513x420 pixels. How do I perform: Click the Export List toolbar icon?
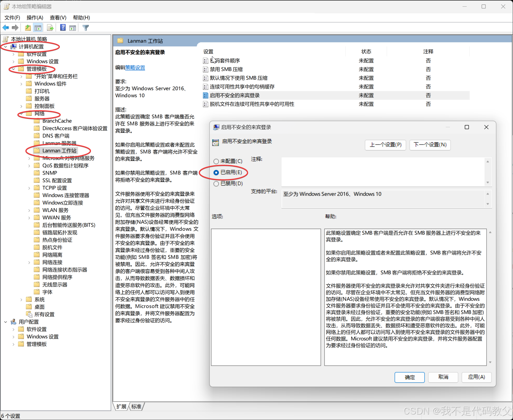(50, 28)
